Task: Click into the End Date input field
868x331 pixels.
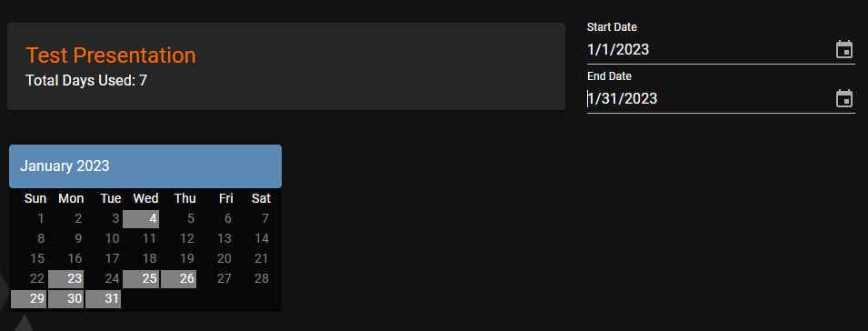Action: [x=709, y=98]
